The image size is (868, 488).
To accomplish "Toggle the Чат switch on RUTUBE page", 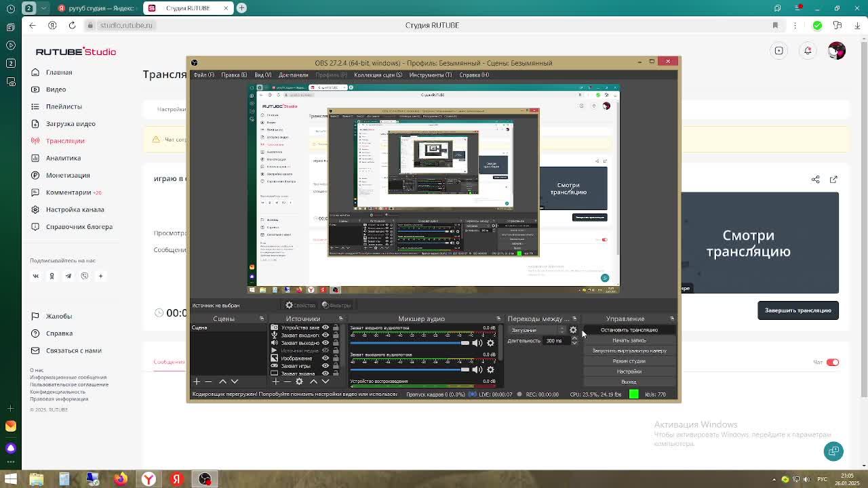I will [833, 362].
